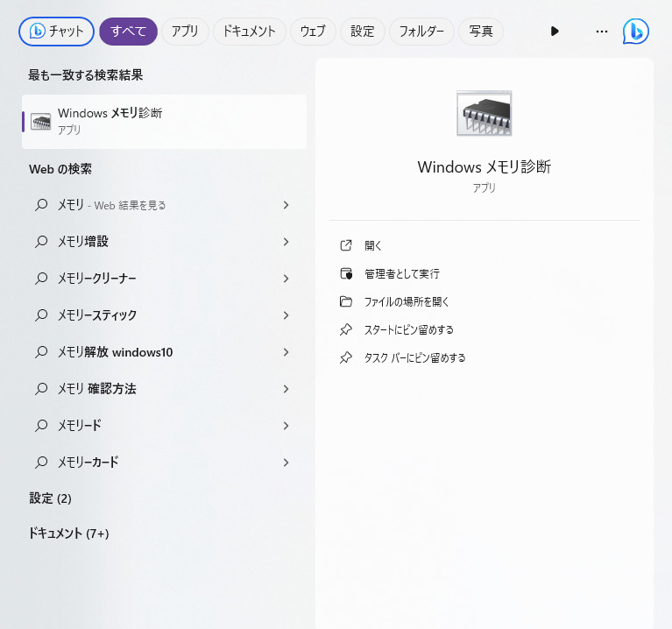Click the search icon beside メモリ 確認方法
Viewport: 672px width, 629px height.
coord(41,389)
